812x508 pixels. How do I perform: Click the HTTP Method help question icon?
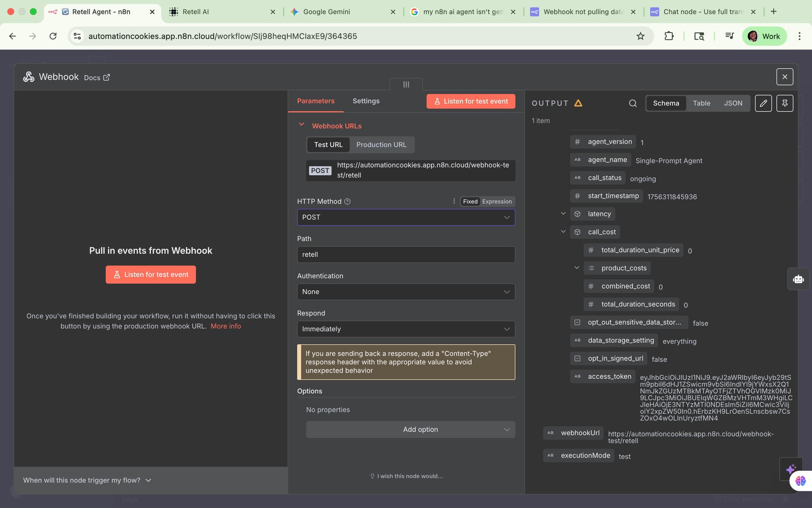click(347, 202)
